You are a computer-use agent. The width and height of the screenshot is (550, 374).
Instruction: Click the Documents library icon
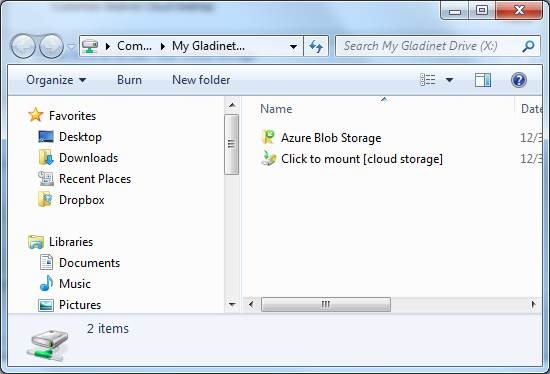pyautogui.click(x=46, y=262)
